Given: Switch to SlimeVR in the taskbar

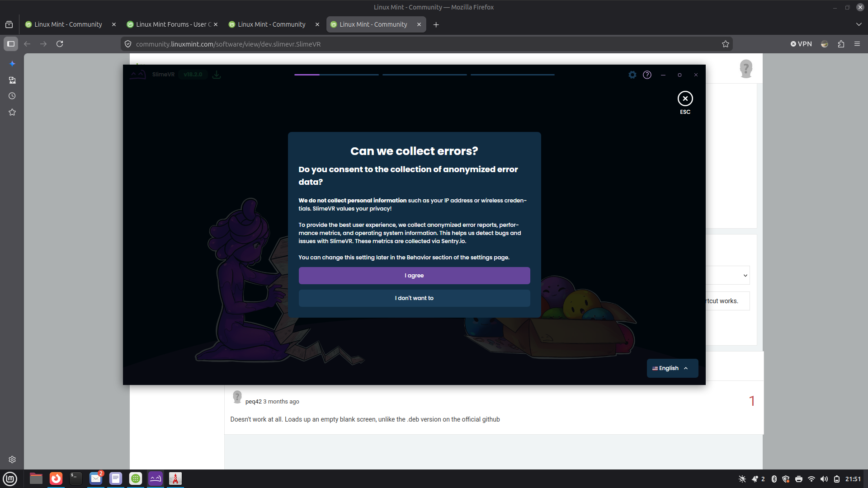Looking at the screenshot, I should pos(156,479).
